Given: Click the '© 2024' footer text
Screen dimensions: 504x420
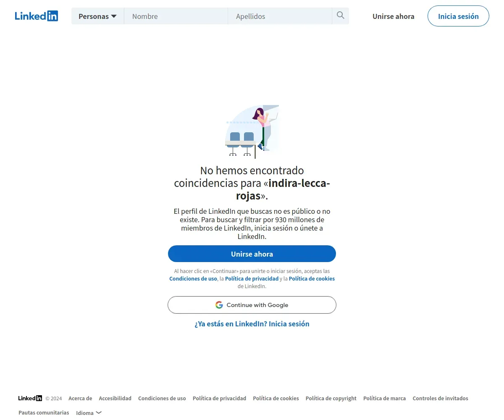Looking at the screenshot, I should pyautogui.click(x=54, y=398).
